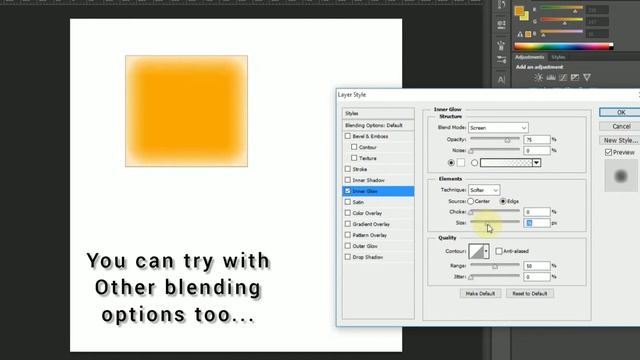Click the Reset to Default button
The image size is (640, 360).
[x=530, y=293]
